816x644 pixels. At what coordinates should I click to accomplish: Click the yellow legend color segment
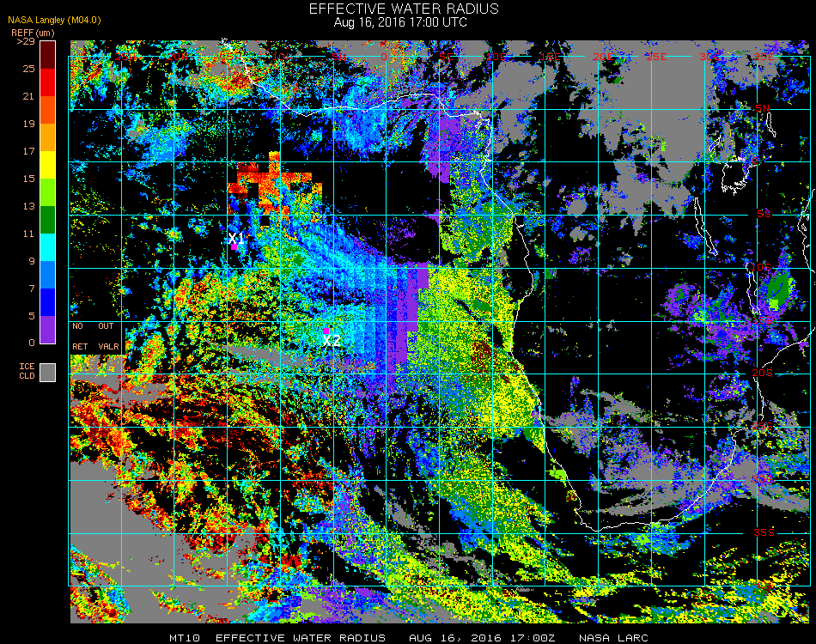click(48, 164)
